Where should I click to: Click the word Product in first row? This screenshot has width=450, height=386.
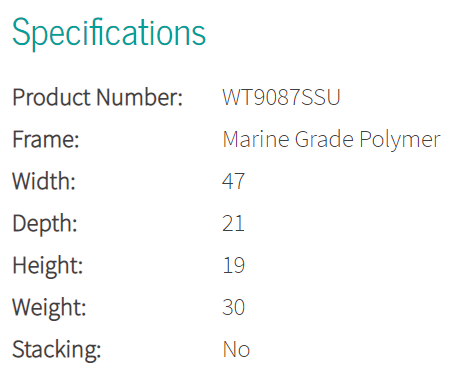pyautogui.click(x=51, y=97)
